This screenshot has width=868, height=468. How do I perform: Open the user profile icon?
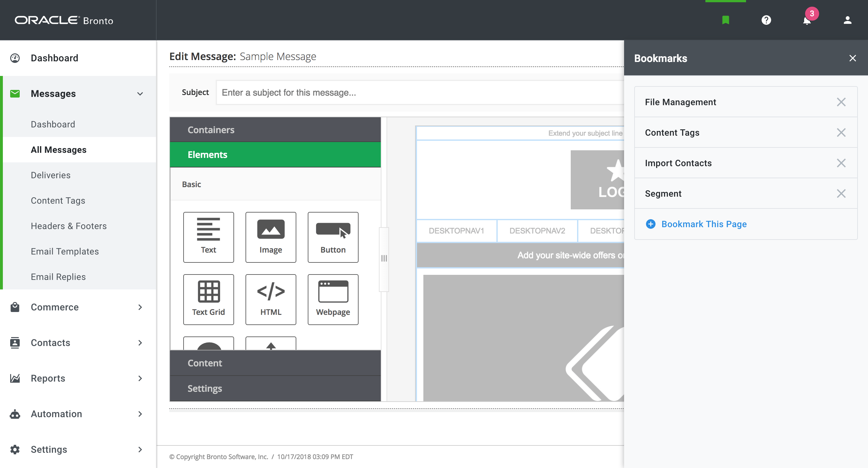(x=847, y=20)
